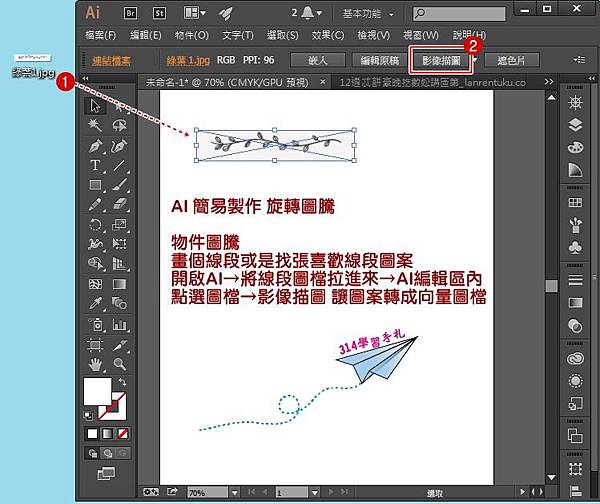Swap fill and stroke colors
Viewport: 600px width, 504px height.
124,383
